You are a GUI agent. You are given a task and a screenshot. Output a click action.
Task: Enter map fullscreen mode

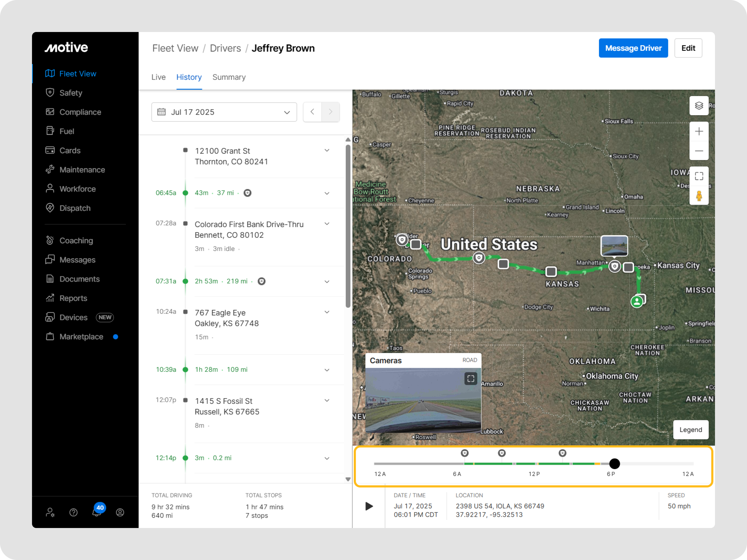tap(699, 176)
